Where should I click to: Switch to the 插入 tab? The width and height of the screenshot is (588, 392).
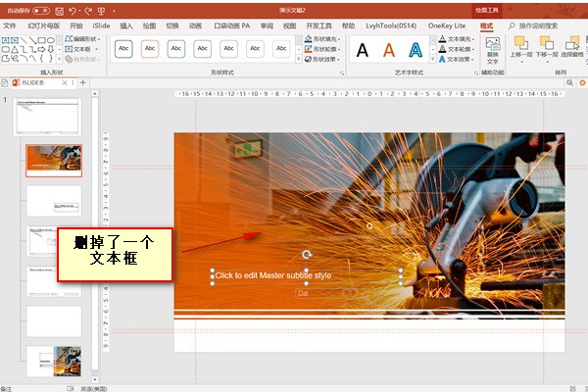click(x=126, y=24)
